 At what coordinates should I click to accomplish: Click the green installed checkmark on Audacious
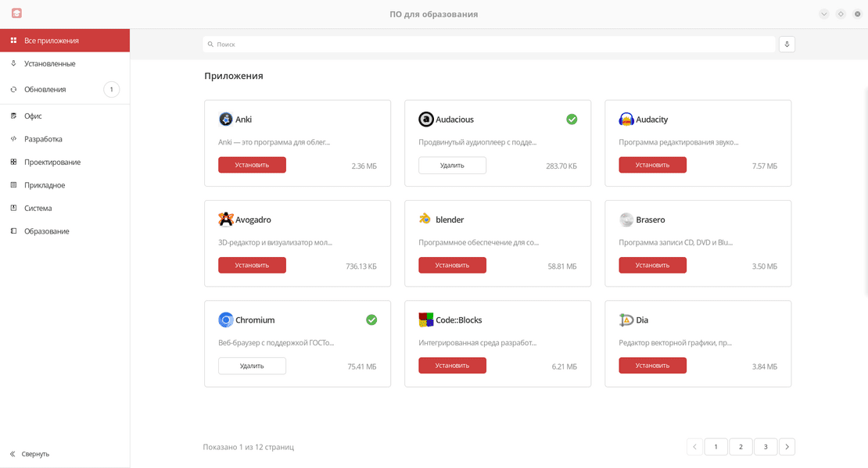(572, 119)
